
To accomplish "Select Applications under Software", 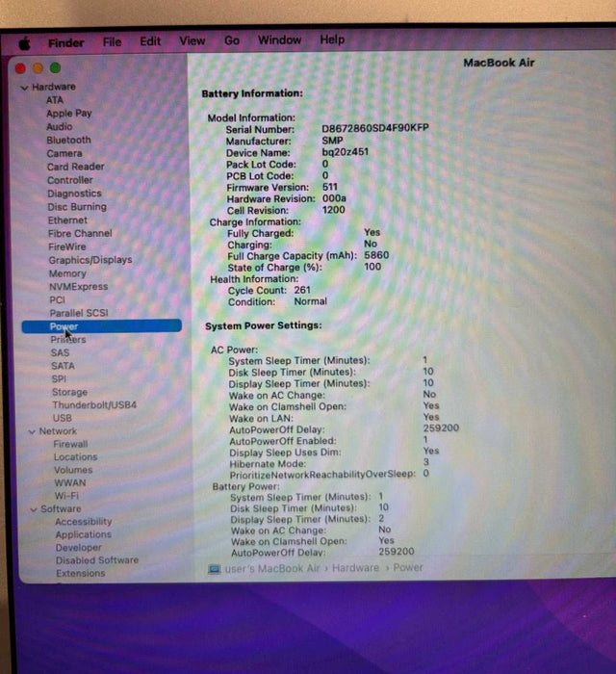I will (x=84, y=534).
